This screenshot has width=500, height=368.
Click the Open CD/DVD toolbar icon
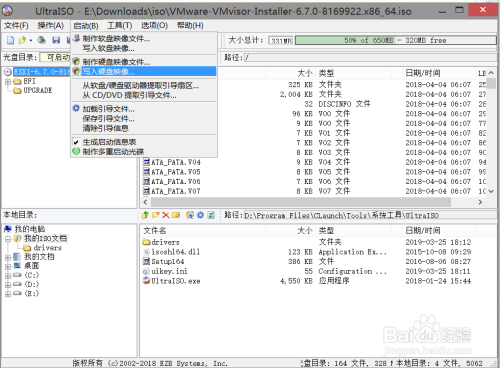click(x=42, y=40)
